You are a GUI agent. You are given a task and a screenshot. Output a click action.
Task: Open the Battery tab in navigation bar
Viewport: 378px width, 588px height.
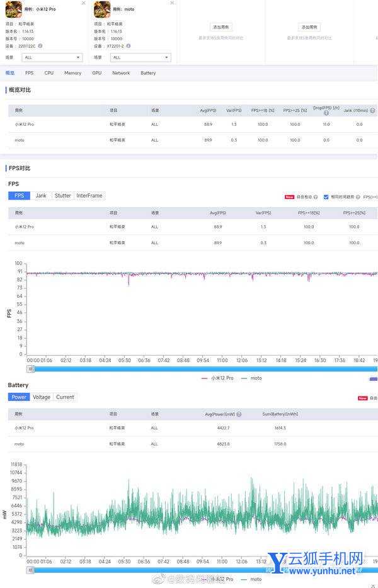click(148, 73)
